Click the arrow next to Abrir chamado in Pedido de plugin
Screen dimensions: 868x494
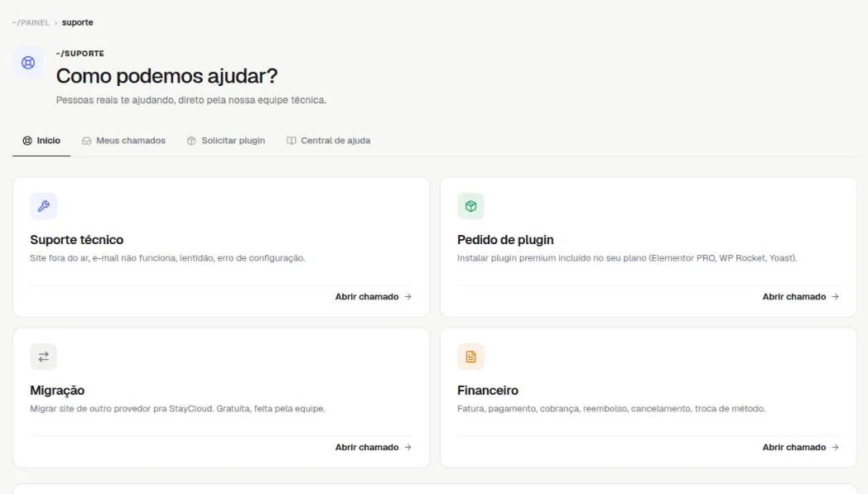point(836,296)
